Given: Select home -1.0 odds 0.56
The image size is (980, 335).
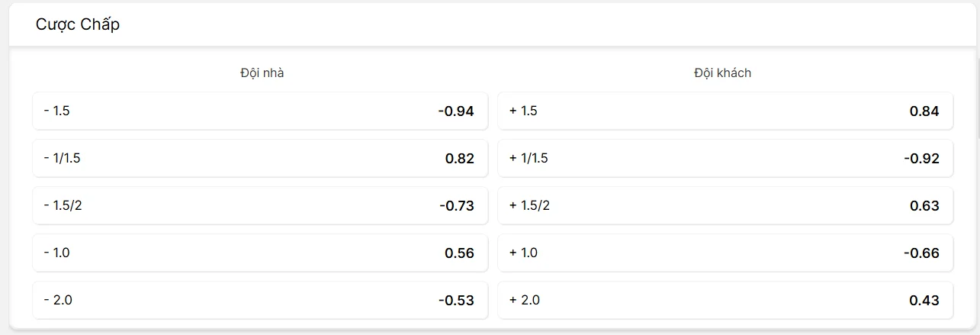Looking at the screenshot, I should (x=260, y=253).
